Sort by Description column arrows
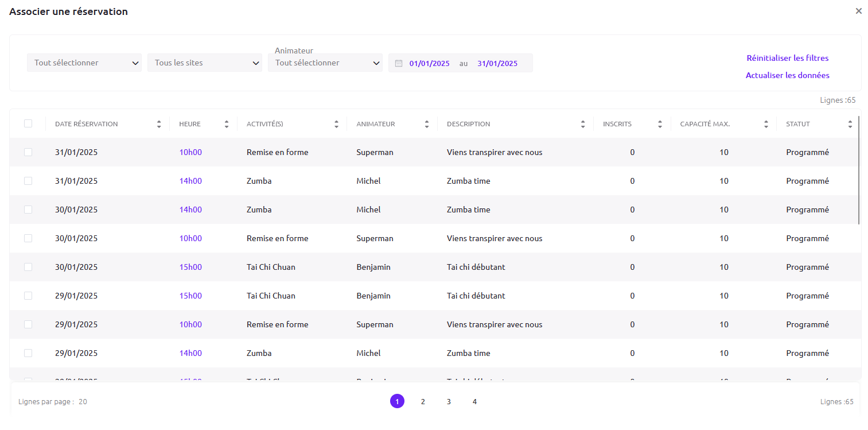The image size is (868, 430). click(583, 124)
